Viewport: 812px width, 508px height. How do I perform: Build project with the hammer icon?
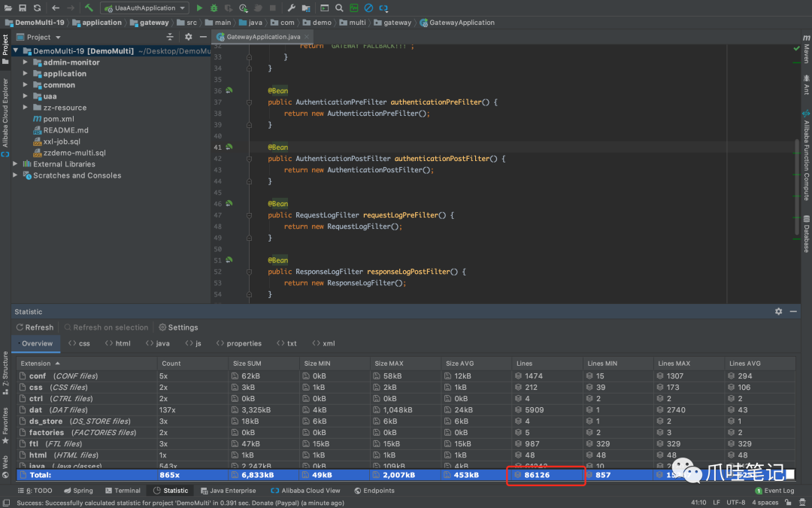tap(89, 8)
